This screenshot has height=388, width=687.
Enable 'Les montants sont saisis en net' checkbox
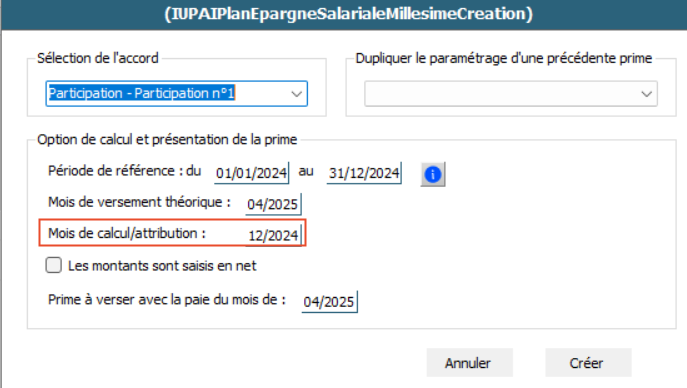click(x=53, y=265)
